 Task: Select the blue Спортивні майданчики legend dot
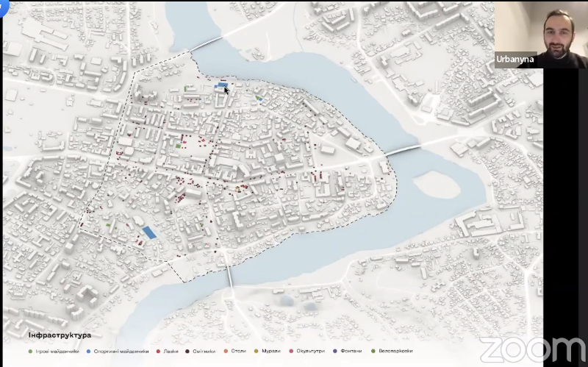click(x=87, y=351)
